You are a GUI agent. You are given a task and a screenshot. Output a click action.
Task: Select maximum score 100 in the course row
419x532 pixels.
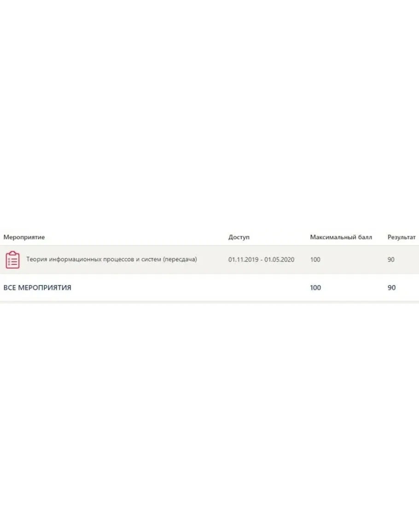[x=315, y=260]
